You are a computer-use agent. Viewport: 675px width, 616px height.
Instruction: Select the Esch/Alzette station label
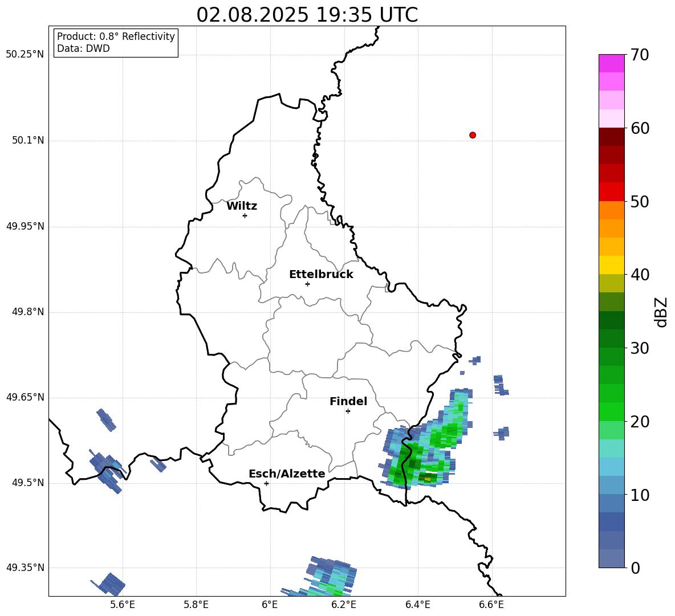pyautogui.click(x=287, y=474)
